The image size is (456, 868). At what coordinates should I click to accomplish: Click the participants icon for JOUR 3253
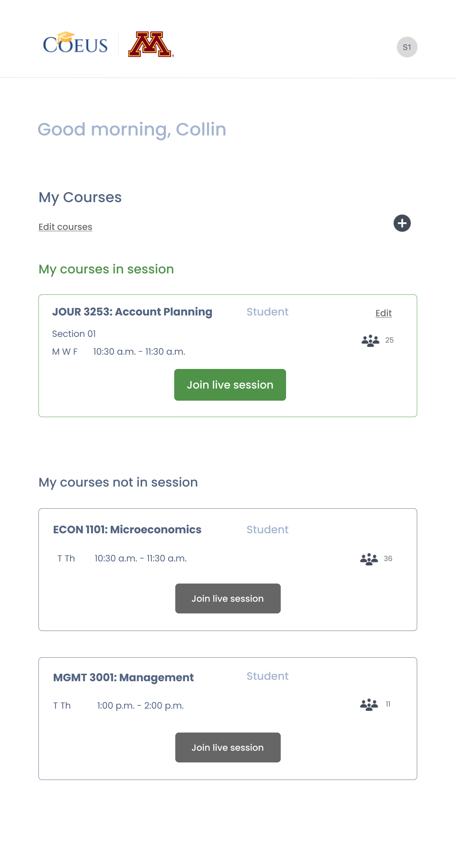(x=370, y=340)
